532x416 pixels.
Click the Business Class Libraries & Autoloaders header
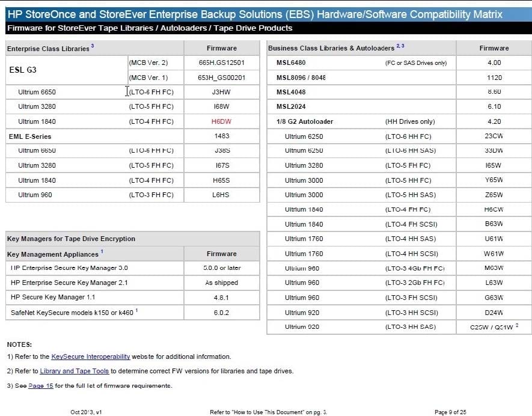click(x=331, y=48)
